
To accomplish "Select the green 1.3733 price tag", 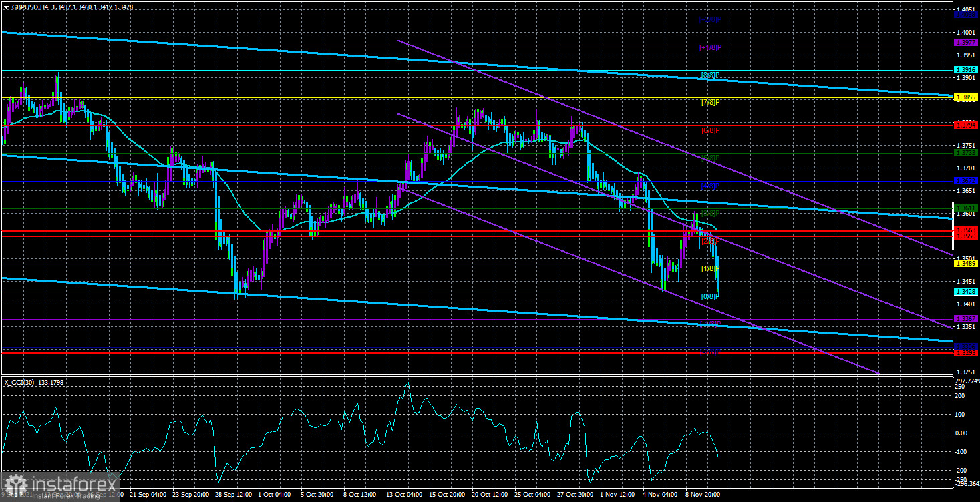I will pyautogui.click(x=967, y=153).
